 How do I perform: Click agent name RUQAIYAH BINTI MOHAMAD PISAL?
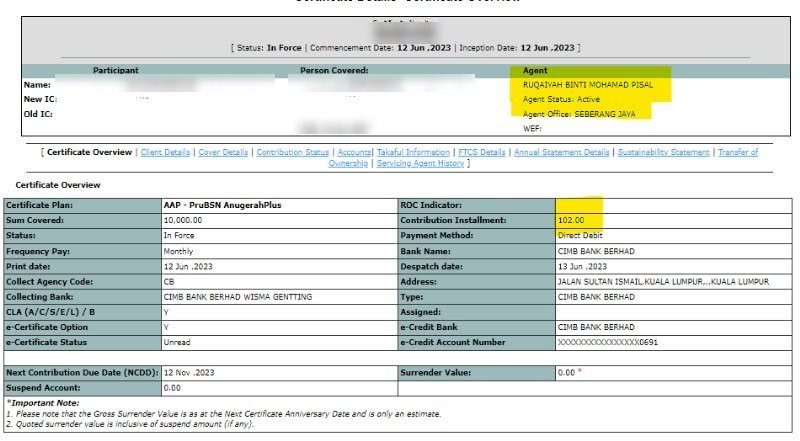point(588,85)
